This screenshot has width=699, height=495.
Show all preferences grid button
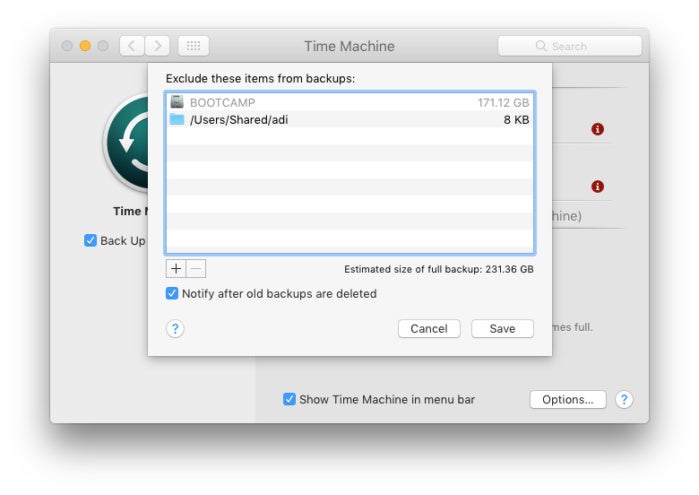(x=193, y=46)
